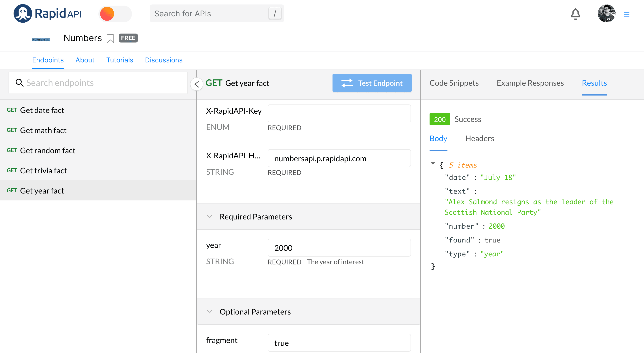Click the 'The year of interest' description
The width and height of the screenshot is (644, 353).
tap(335, 262)
